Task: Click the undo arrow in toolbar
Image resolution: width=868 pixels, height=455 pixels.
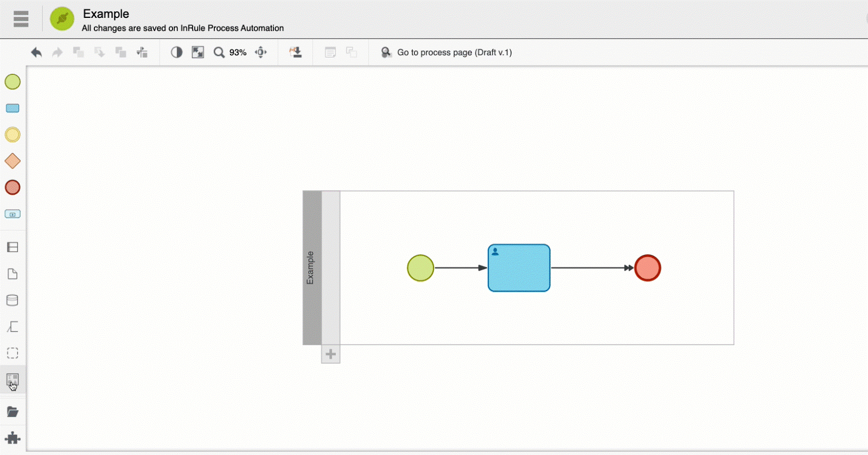Action: click(36, 53)
